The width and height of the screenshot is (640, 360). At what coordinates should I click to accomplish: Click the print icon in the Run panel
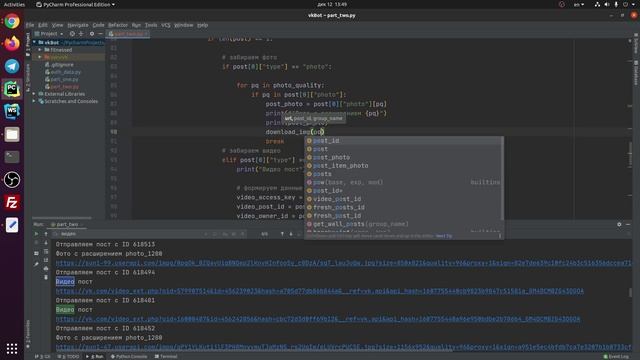[x=46, y=269]
